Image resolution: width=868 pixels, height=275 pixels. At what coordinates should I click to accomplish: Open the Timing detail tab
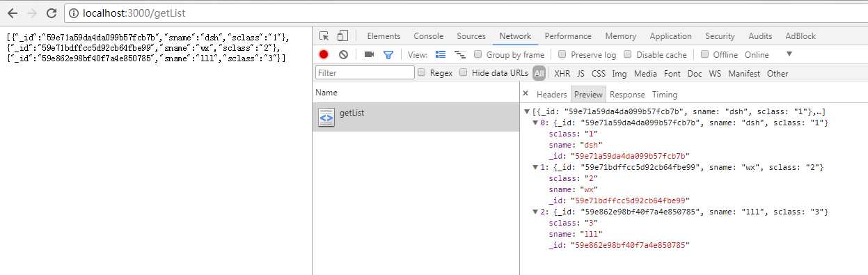[664, 95]
